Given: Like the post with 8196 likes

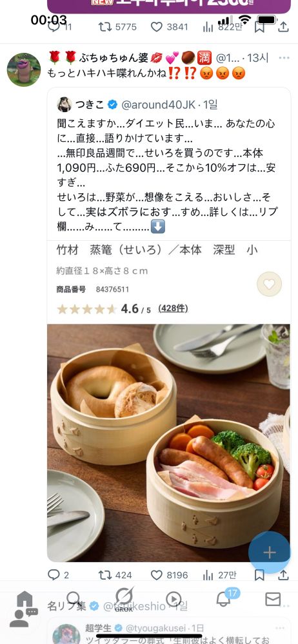Looking at the screenshot, I should pyautogui.click(x=169, y=575).
